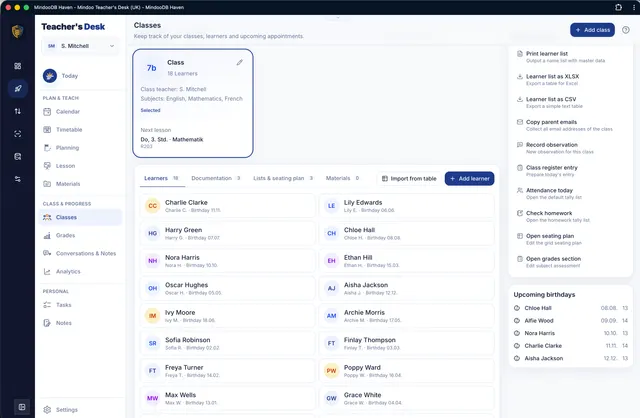Open Class register entry action
640x418 pixels.
click(570, 171)
